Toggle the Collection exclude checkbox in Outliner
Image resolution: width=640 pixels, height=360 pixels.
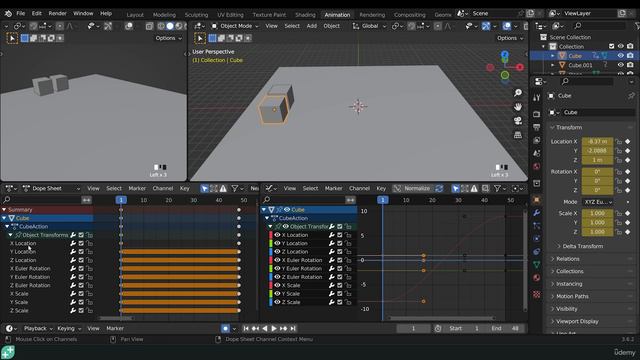click(611, 46)
